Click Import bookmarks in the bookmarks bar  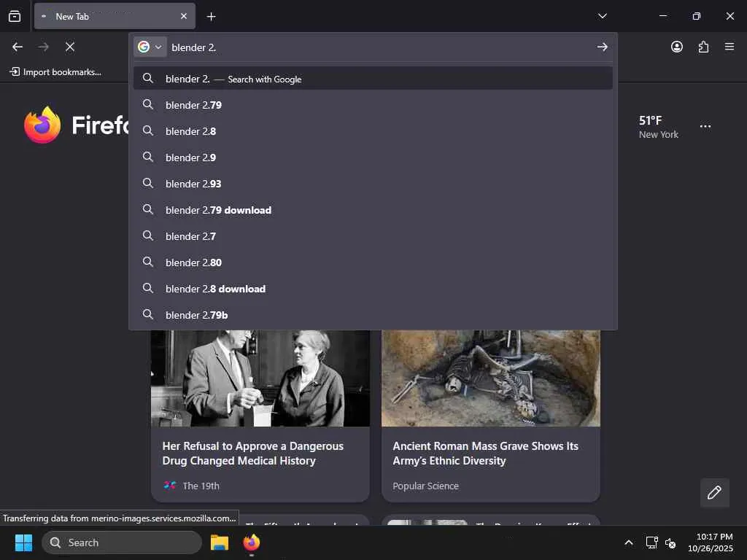[x=55, y=72]
